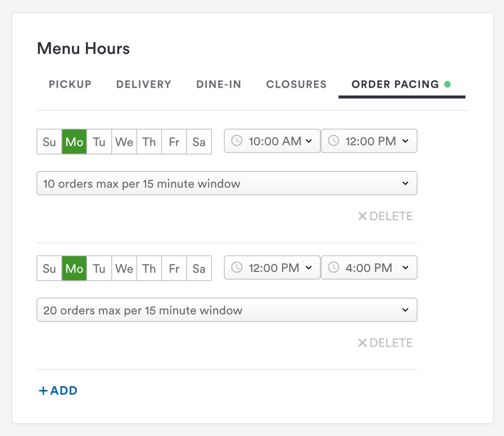Open the 10 orders max per window dropdown
The height and width of the screenshot is (436, 504).
pos(226,184)
